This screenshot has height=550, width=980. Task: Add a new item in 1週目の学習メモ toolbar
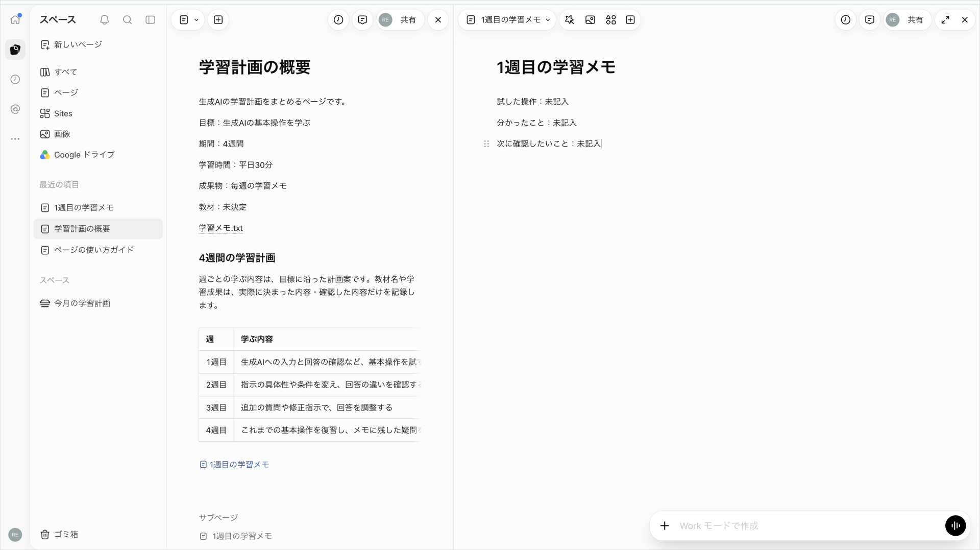click(x=630, y=20)
